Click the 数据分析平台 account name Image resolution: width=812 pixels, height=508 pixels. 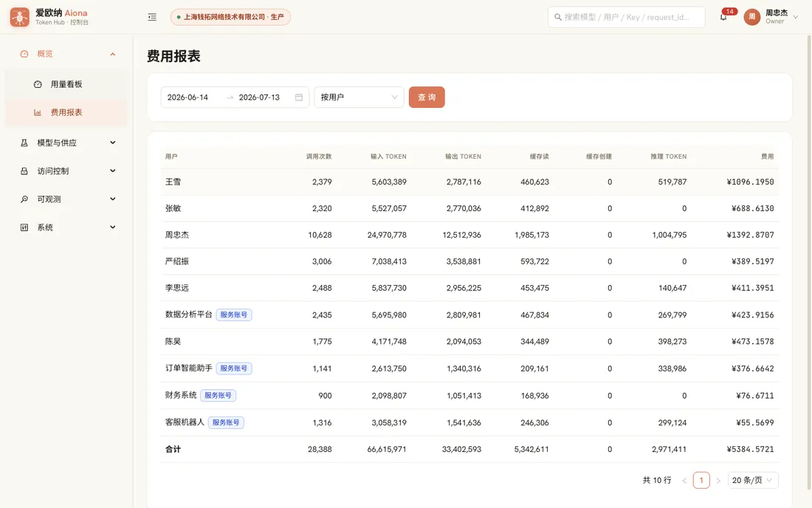[x=188, y=315]
